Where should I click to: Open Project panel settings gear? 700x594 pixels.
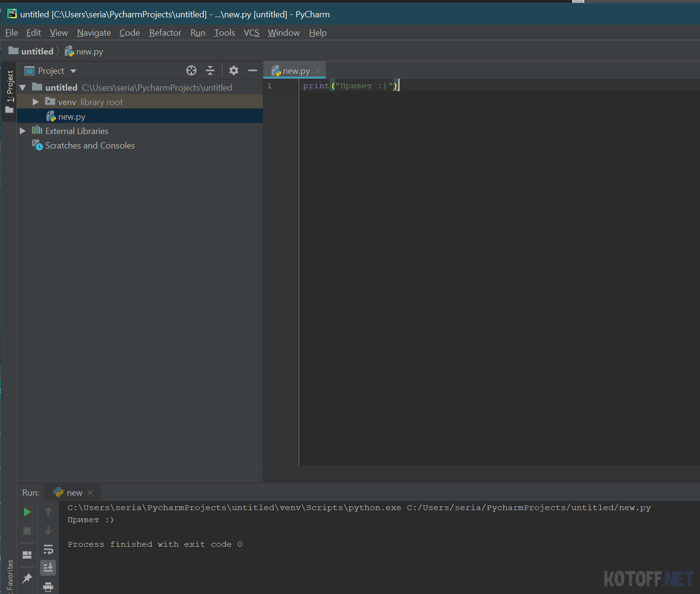(x=234, y=70)
